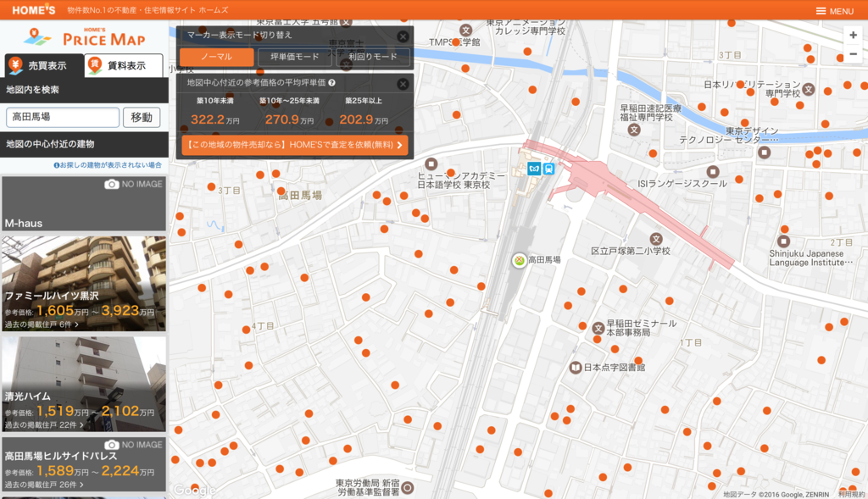
Task: Click the 早稲田ゼミナール school icon
Action: [x=598, y=328]
